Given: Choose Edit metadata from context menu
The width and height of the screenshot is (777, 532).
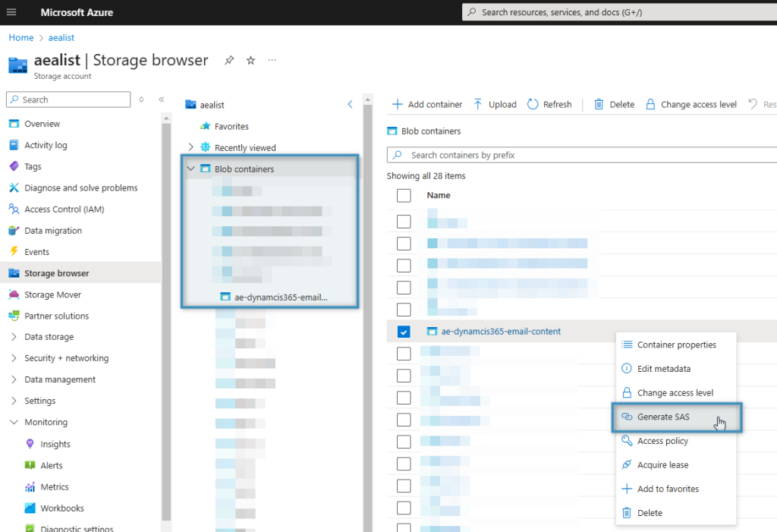Looking at the screenshot, I should point(676,369).
